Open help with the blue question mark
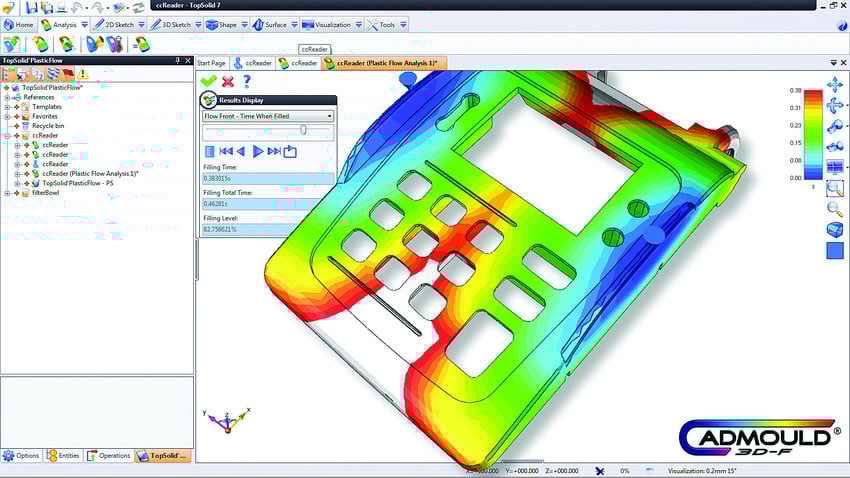Viewport: 850px width, 478px height. click(247, 81)
